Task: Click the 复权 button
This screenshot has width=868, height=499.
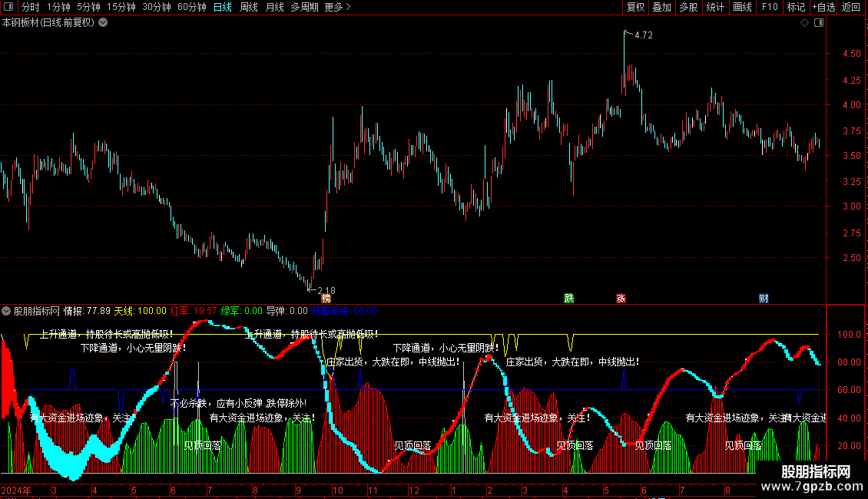Action: coord(635,7)
